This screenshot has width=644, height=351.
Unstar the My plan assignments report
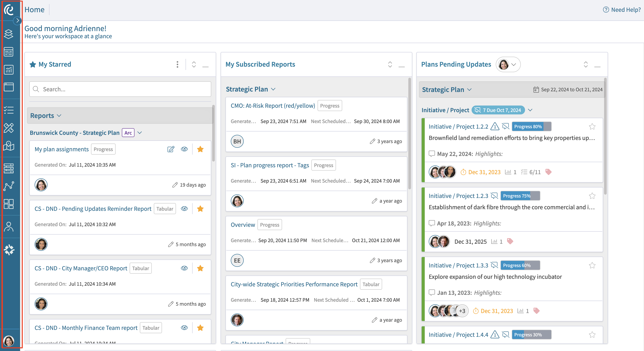200,149
